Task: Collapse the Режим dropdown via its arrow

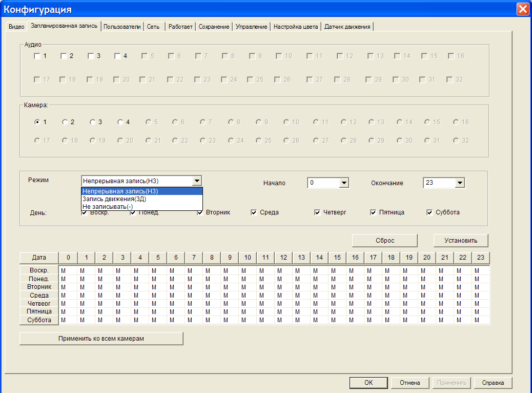Action: 197,181
